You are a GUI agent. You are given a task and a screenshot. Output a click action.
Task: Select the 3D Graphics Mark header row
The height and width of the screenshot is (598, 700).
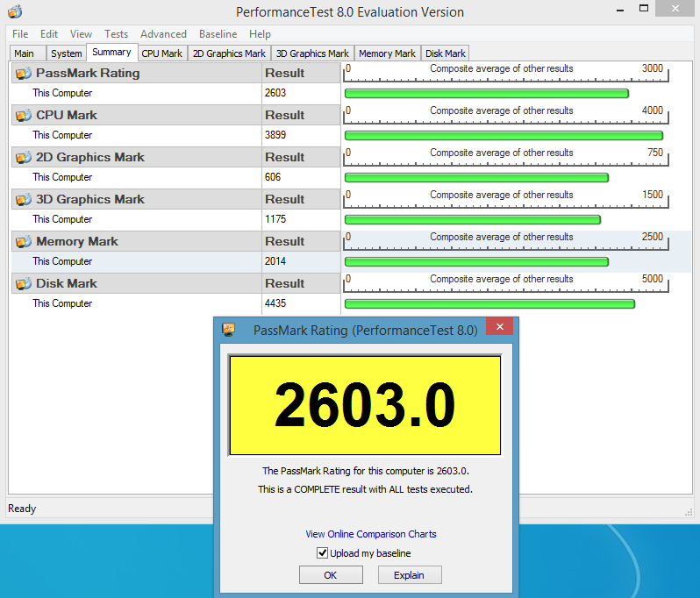pyautogui.click(x=176, y=200)
